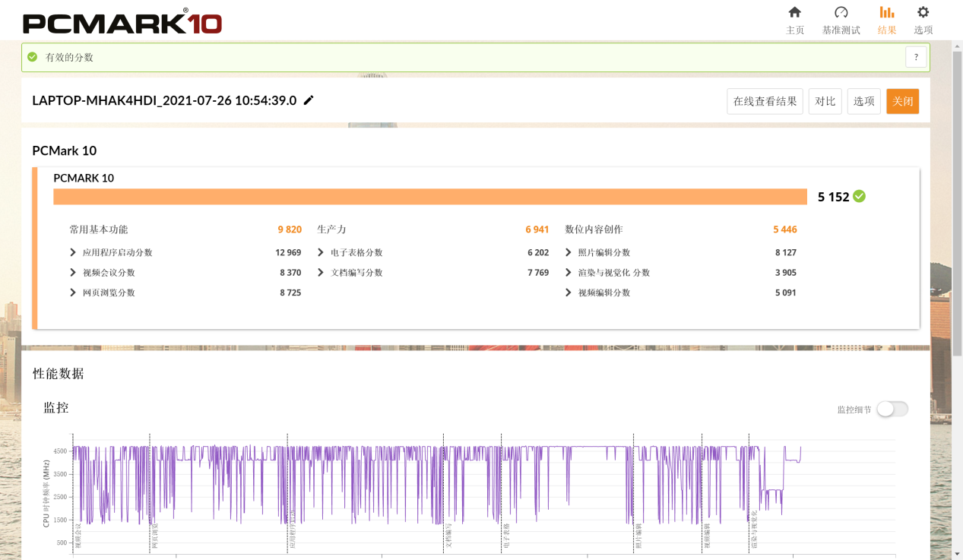Expand 渲染与视觉化 分数 row
The height and width of the screenshot is (560, 963).
point(569,273)
